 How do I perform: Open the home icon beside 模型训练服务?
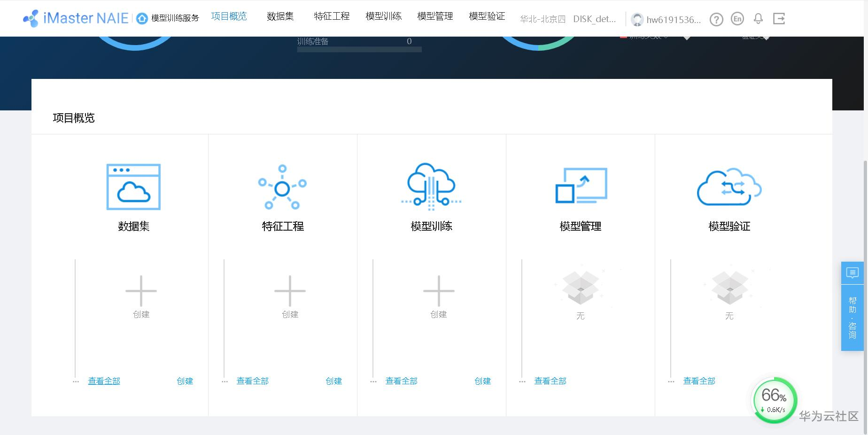coord(142,18)
